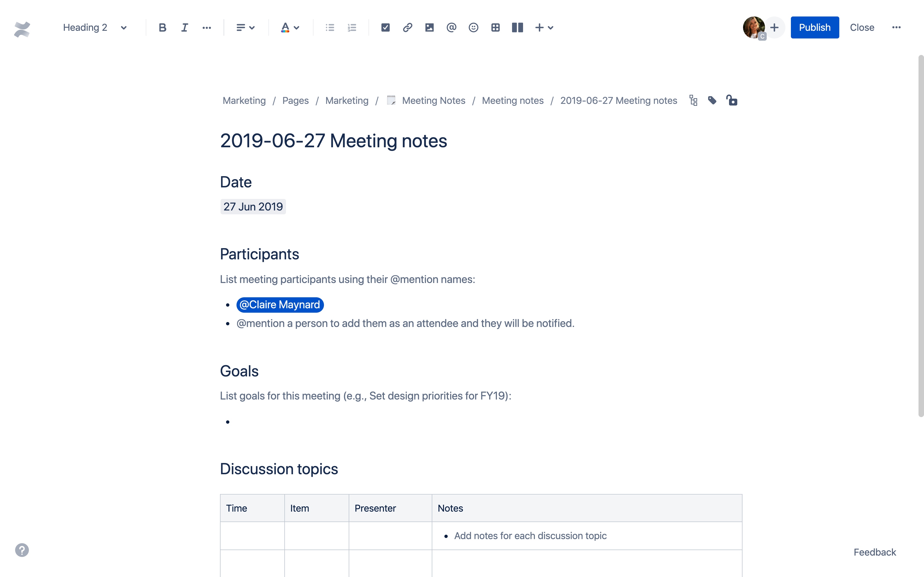The image size is (924, 577).
Task: Click the @ mention toolbar icon
Action: coord(451,27)
